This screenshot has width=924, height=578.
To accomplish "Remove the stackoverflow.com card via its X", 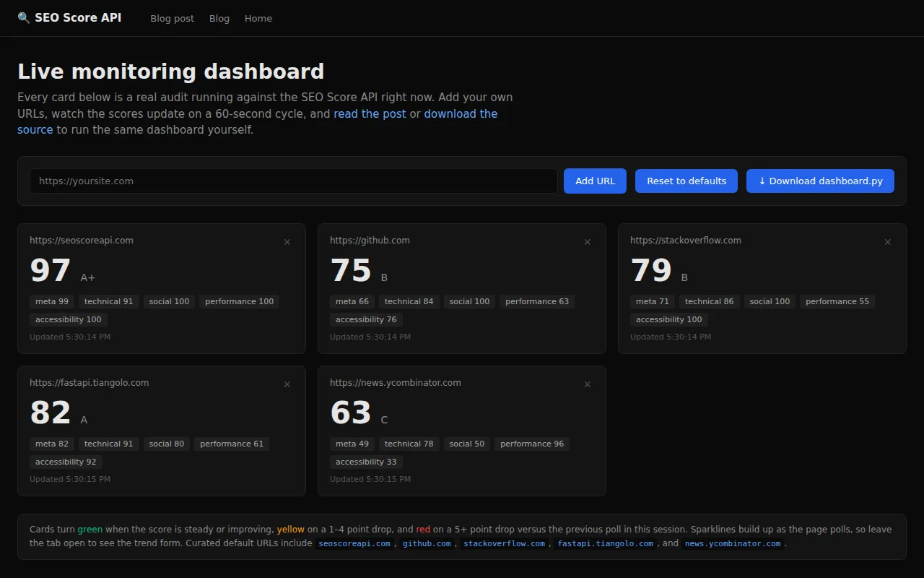I will 888,242.
